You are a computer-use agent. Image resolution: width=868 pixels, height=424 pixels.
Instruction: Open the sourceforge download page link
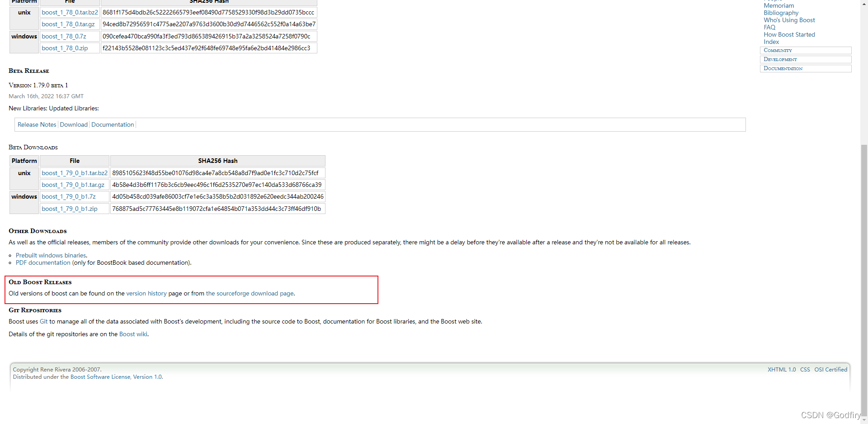(250, 293)
